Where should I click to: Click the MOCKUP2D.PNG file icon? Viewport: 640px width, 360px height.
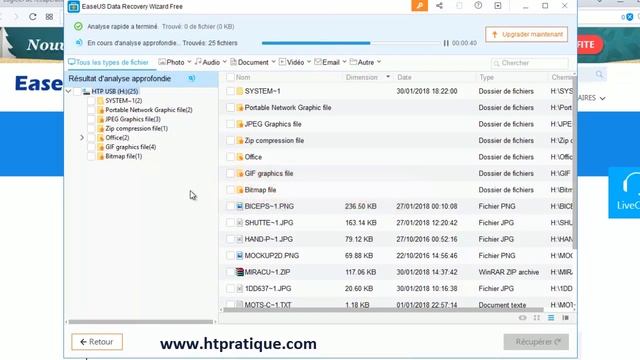[x=240, y=256]
